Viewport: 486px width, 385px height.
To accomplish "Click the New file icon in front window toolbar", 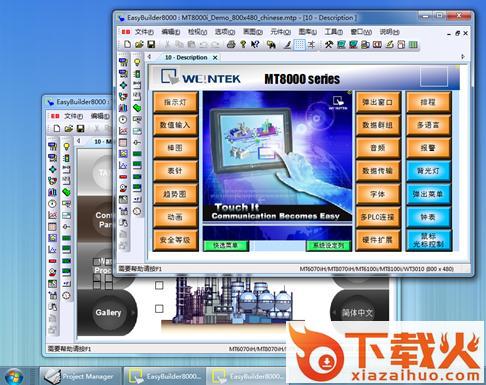I will point(127,44).
